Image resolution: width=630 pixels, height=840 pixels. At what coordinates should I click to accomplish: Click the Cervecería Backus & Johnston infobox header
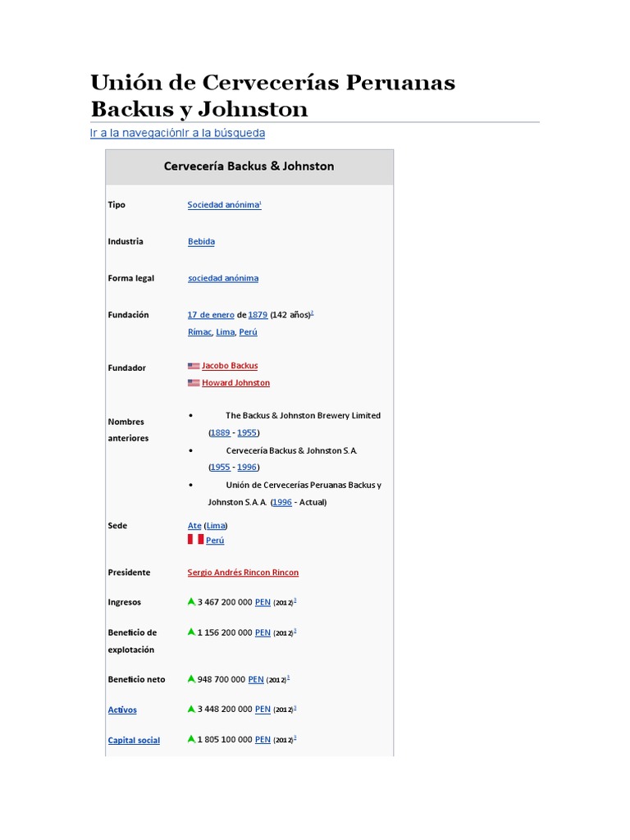[249, 167]
